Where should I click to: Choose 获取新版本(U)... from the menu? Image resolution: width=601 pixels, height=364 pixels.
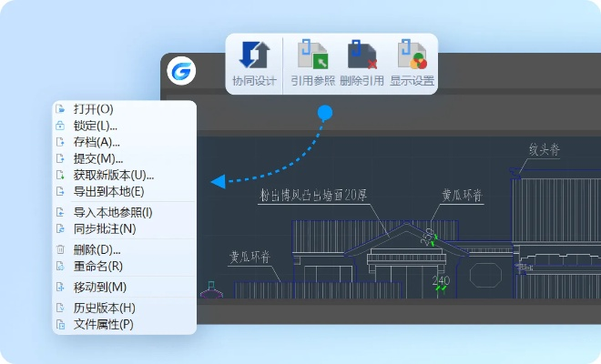(113, 175)
